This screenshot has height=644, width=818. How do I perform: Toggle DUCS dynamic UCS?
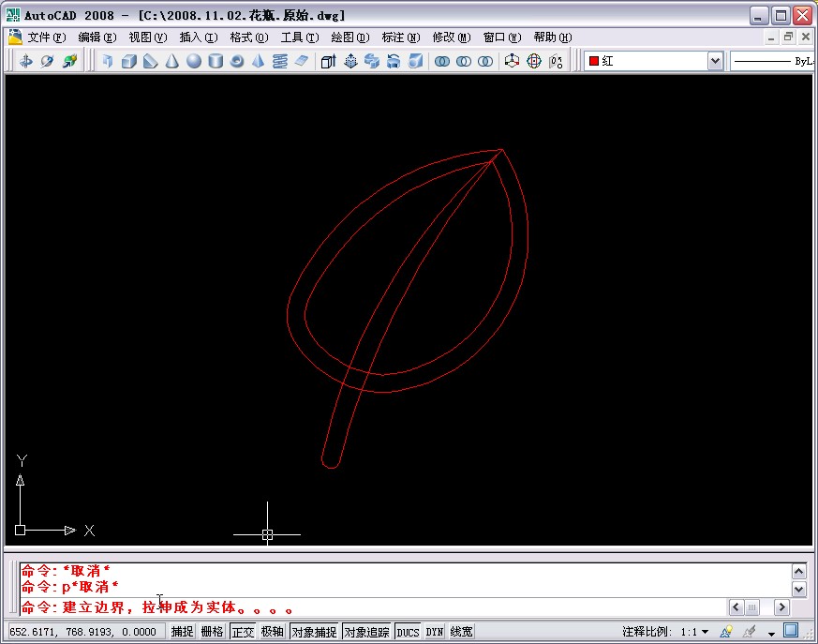pos(408,632)
